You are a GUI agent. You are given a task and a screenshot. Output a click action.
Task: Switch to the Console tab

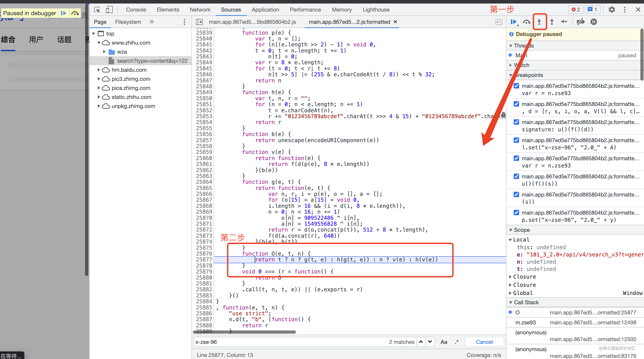click(x=136, y=10)
